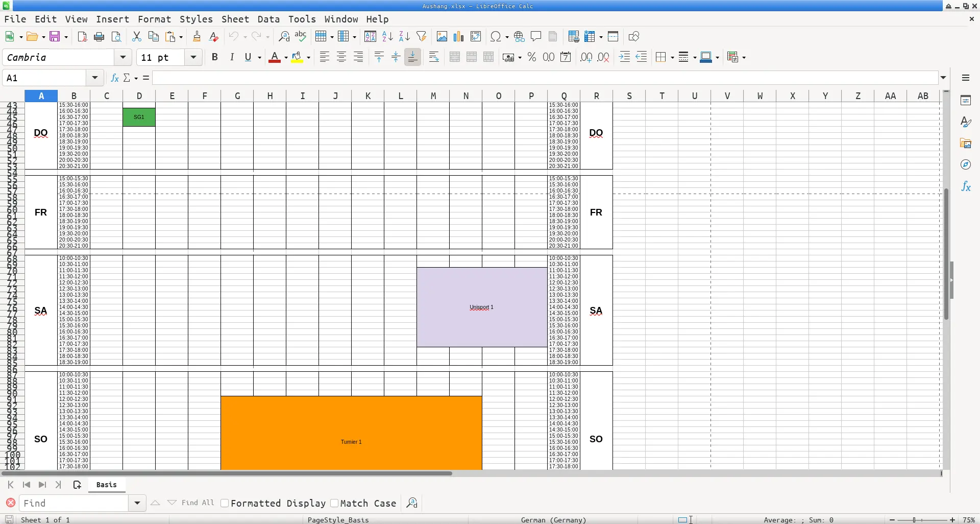980x524 pixels.
Task: Apply the font color swatch
Action: [x=275, y=57]
